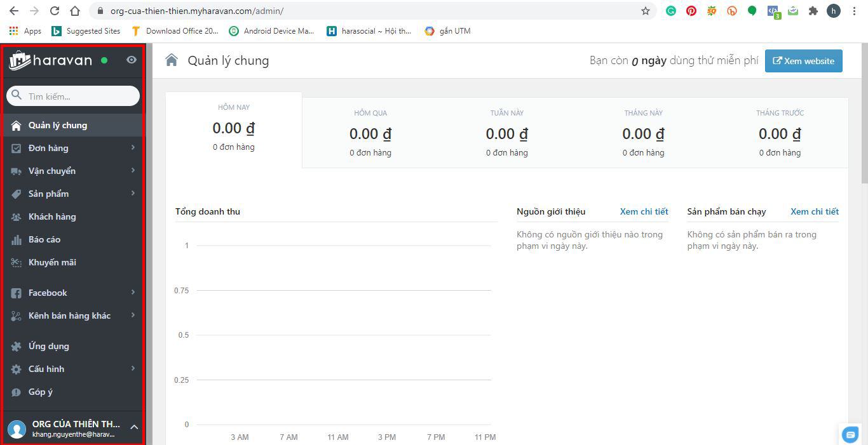Viewport: 868px width, 445px height.
Task: Bookmark this page with star icon
Action: (646, 11)
